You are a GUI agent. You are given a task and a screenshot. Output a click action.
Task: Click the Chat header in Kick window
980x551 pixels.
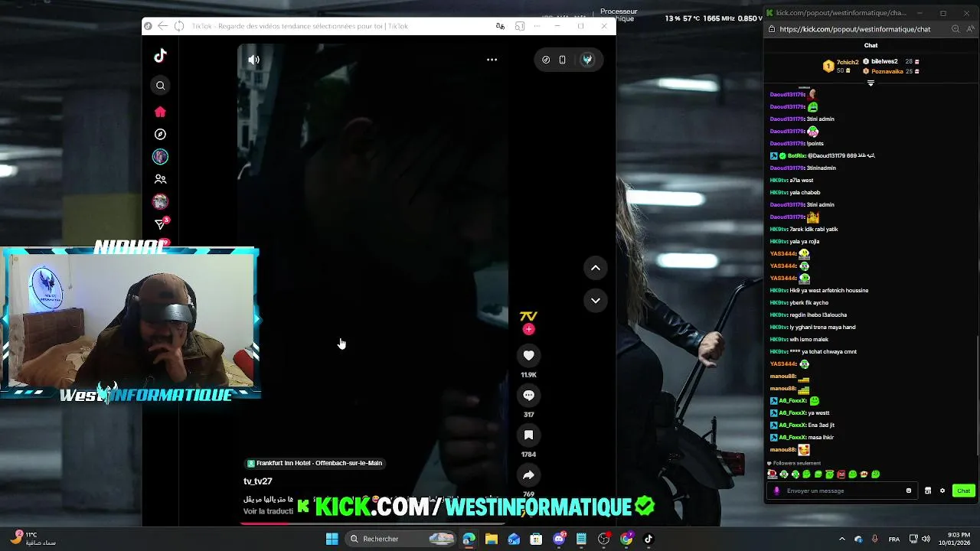[x=871, y=45]
